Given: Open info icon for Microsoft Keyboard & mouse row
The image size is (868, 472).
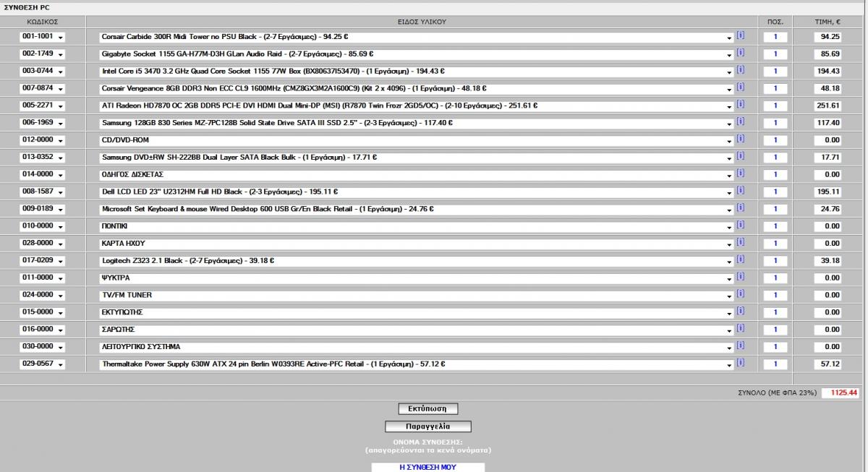Looking at the screenshot, I should [x=740, y=208].
